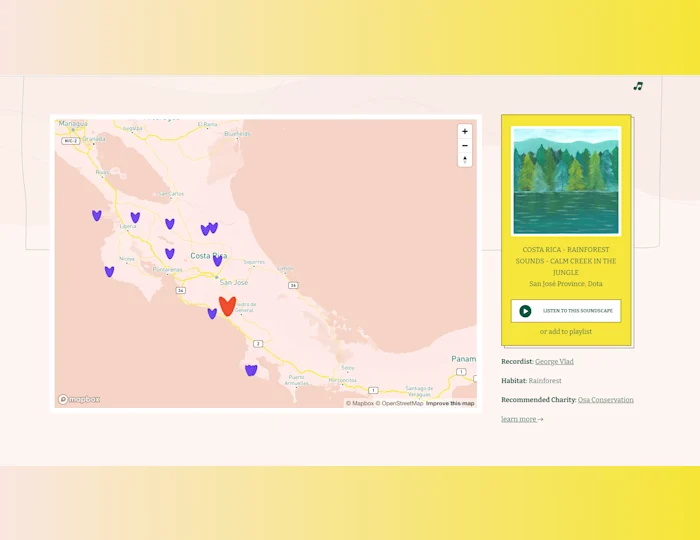Select the left marker of the overlapping purple pair
The image size is (700, 540).
205,230
